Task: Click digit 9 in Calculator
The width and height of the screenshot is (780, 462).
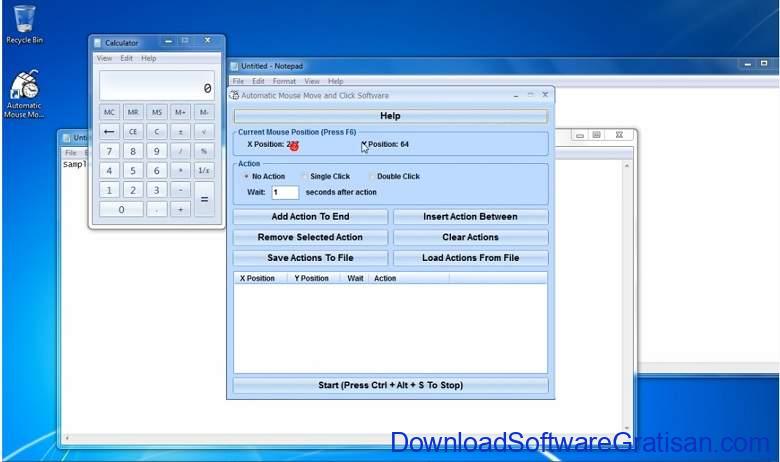Action: pos(157,151)
